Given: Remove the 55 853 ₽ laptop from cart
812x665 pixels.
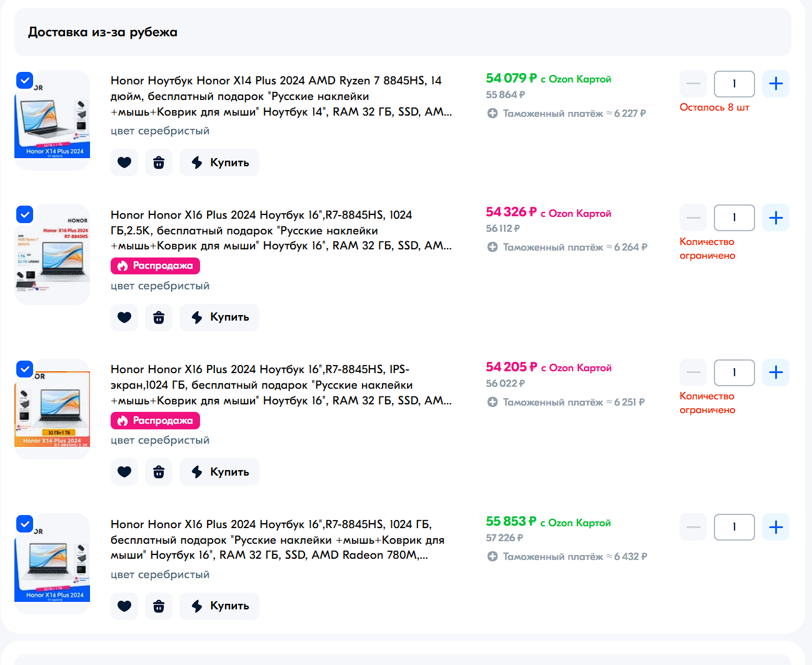Looking at the screenshot, I should [159, 606].
